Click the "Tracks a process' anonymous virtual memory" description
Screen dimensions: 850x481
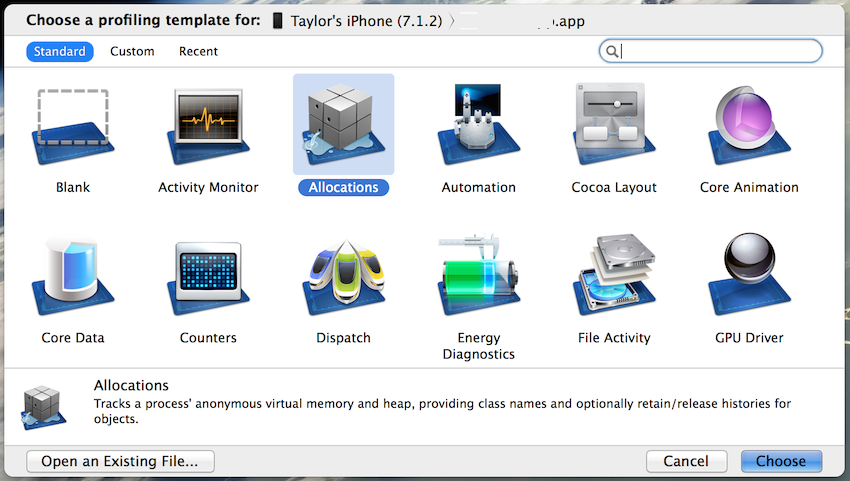click(x=442, y=411)
